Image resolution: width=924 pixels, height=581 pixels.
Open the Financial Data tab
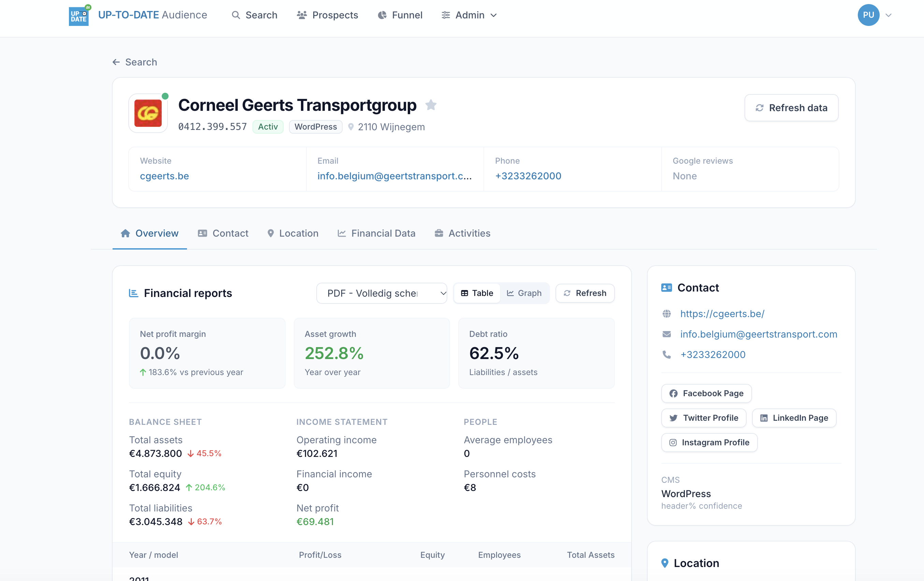pos(376,233)
